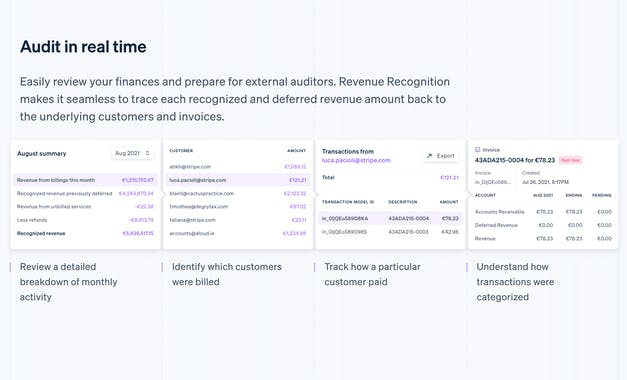Viewport: 627px width, 380px height.
Task: Select the Accounts Receivable row
Action: point(543,212)
